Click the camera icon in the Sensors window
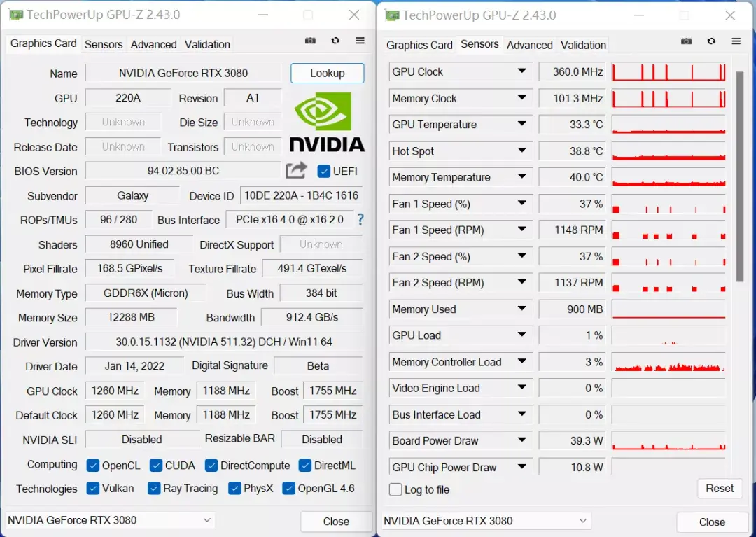 click(687, 41)
